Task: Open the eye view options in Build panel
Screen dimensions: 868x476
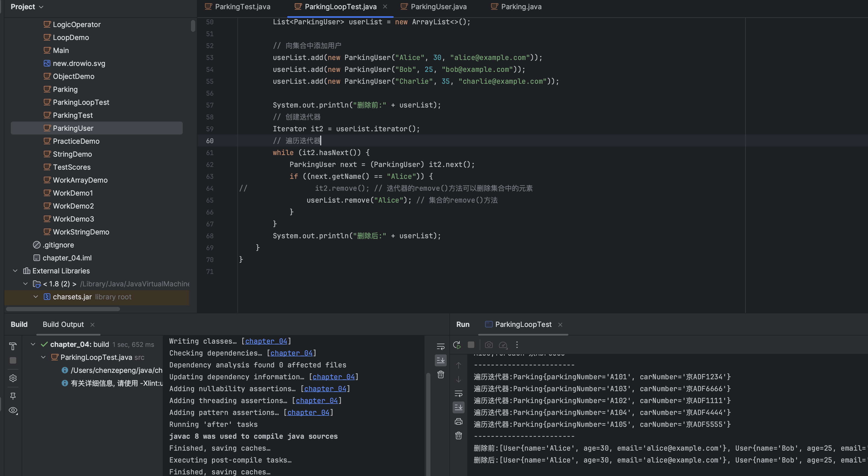Action: pos(13,410)
